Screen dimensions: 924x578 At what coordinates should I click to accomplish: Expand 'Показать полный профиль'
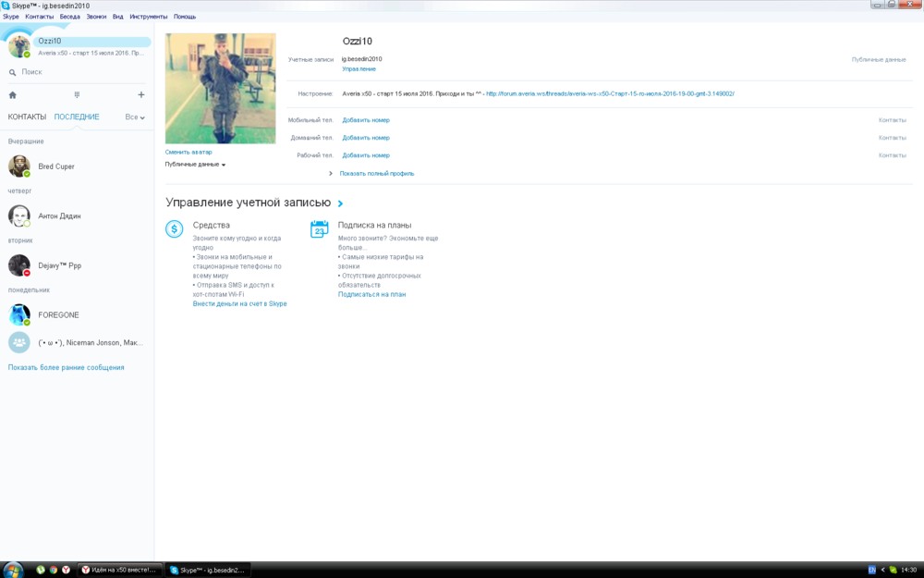coord(376,174)
